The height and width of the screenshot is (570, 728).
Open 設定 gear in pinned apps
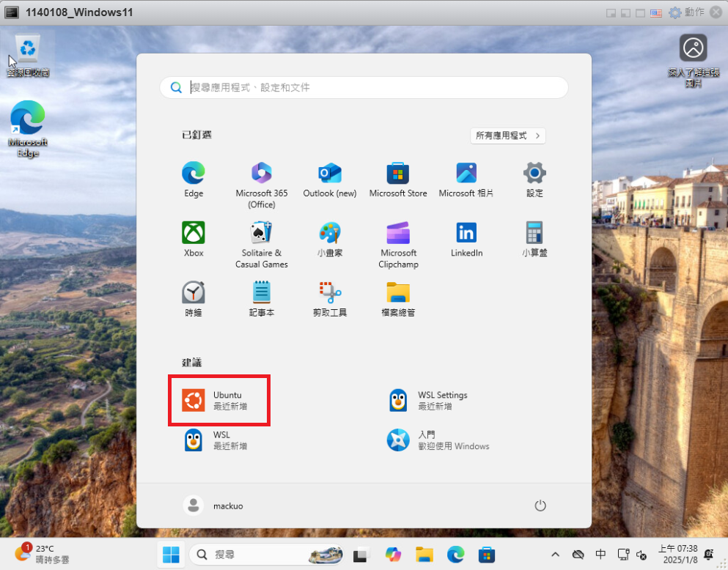[x=534, y=179]
